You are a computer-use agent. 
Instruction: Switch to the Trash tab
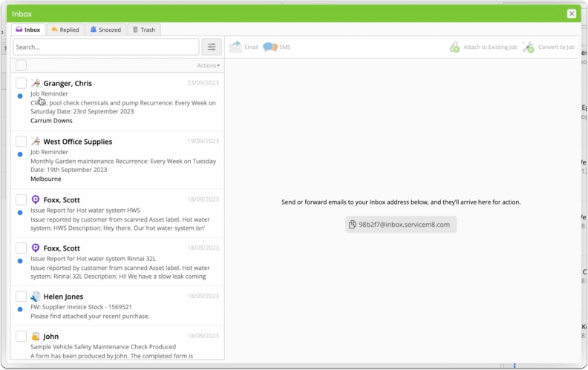click(x=144, y=30)
